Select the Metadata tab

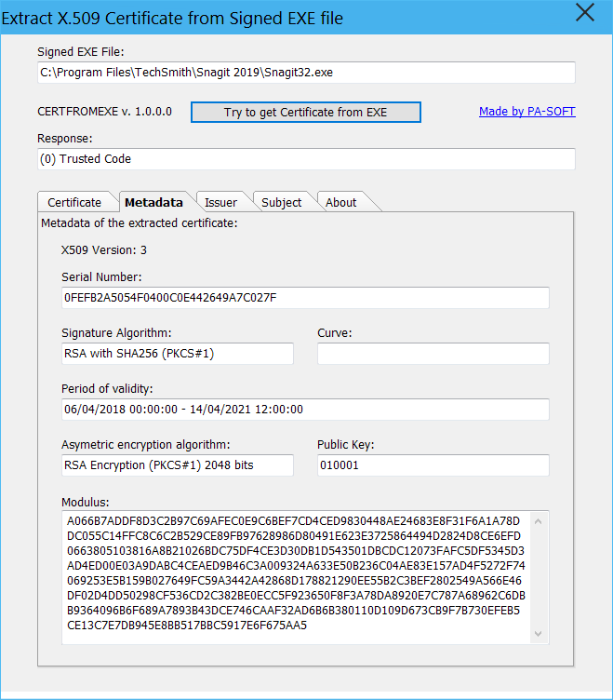(x=153, y=202)
